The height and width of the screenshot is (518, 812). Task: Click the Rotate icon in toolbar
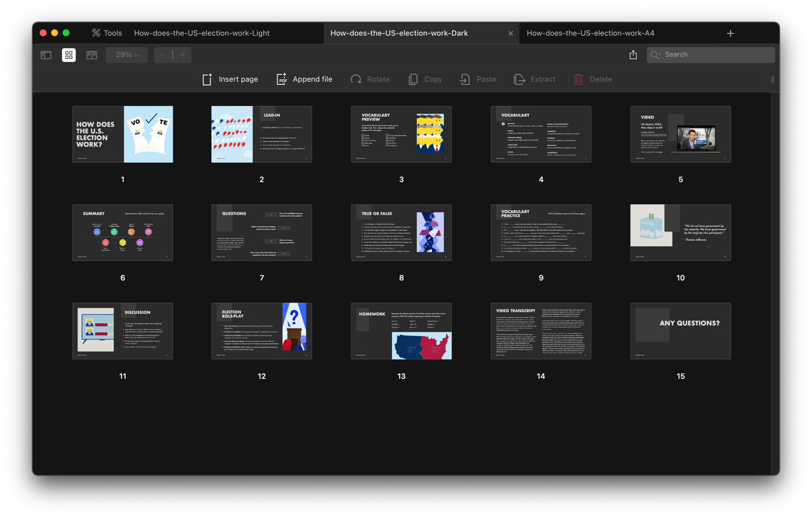[x=356, y=79]
